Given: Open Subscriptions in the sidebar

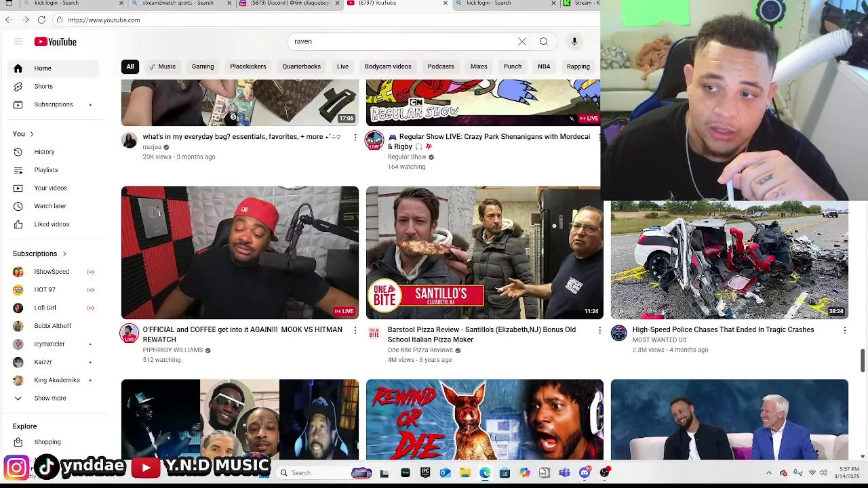Looking at the screenshot, I should point(54,104).
